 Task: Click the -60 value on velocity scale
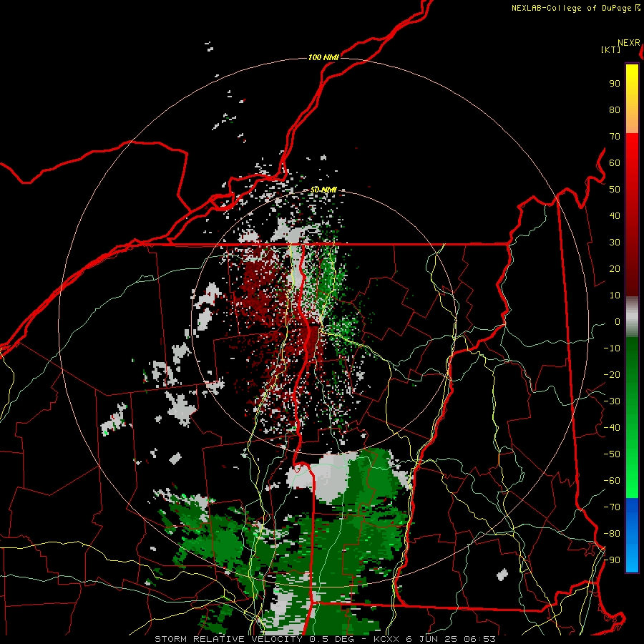point(612,481)
